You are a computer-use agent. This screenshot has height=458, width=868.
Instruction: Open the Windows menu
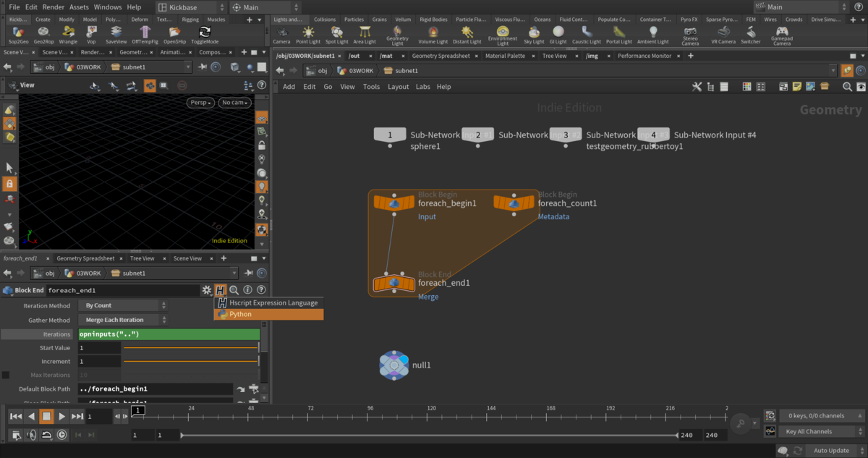point(108,7)
